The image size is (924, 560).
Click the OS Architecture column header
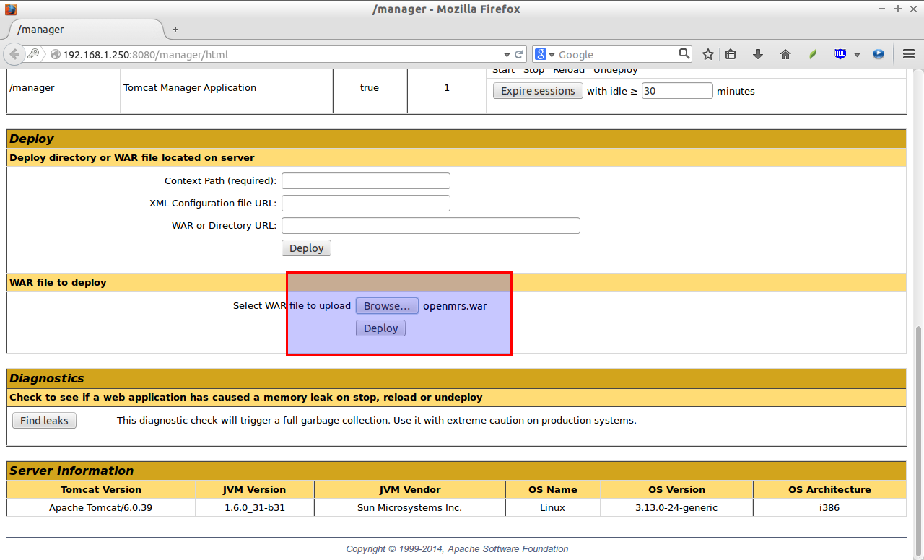coord(829,489)
